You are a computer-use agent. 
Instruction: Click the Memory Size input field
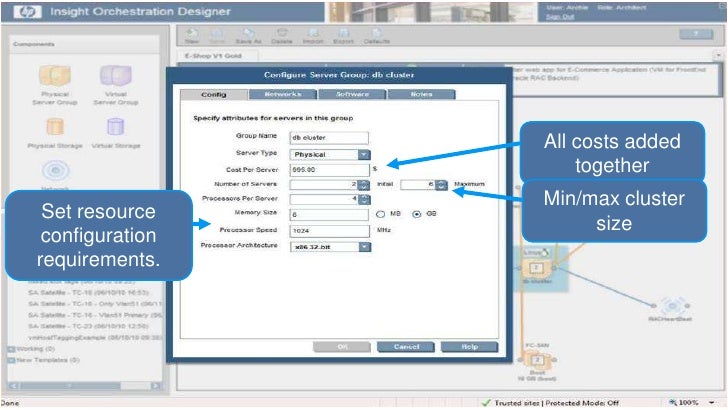click(x=329, y=215)
